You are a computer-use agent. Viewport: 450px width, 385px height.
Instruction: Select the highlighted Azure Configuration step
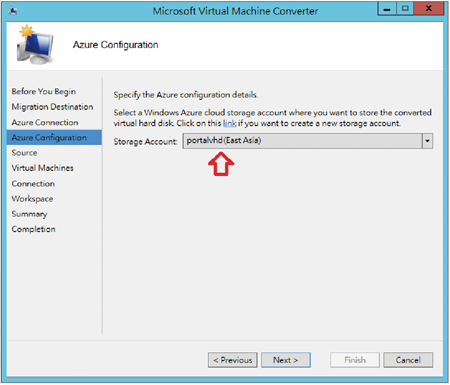(x=54, y=137)
